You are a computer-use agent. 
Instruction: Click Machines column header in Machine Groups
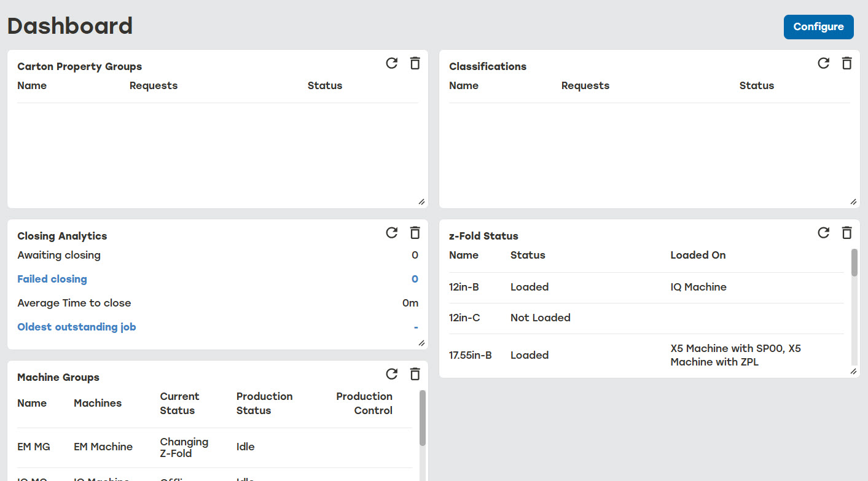pos(98,403)
